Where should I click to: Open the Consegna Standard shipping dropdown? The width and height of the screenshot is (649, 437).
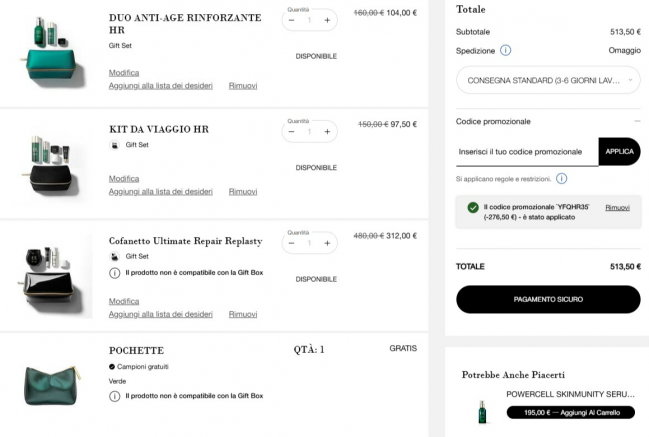548,80
